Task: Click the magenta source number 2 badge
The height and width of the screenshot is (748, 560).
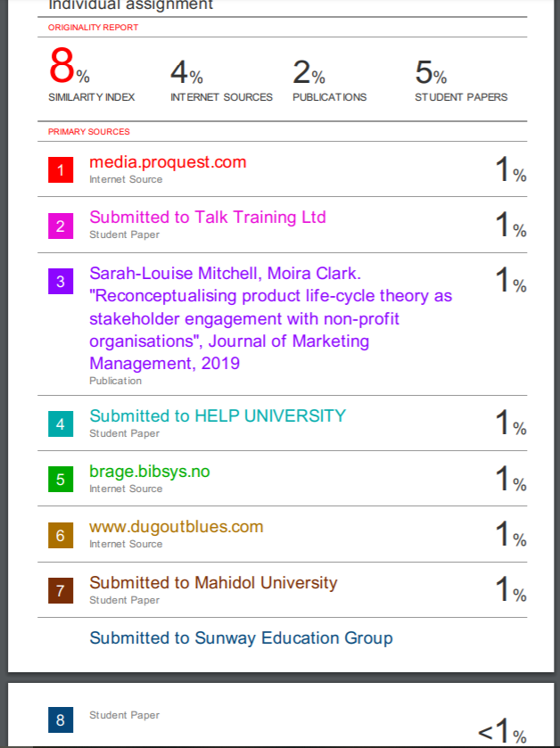Action: pos(60,226)
